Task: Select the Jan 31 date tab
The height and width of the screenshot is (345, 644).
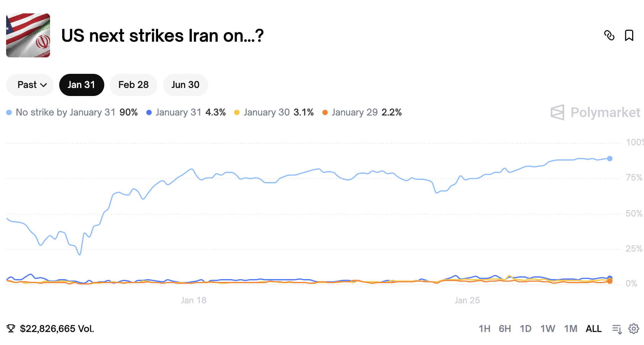Action: 81,85
